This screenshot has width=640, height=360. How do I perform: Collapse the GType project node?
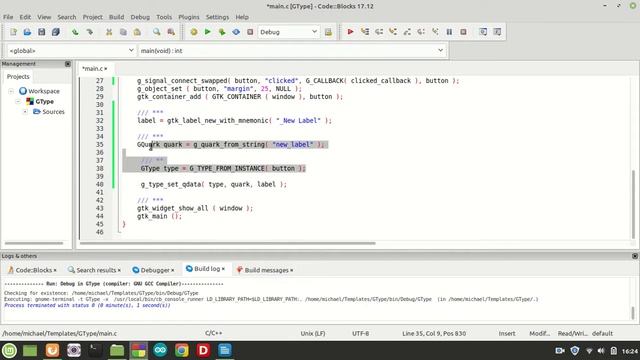pos(18,101)
